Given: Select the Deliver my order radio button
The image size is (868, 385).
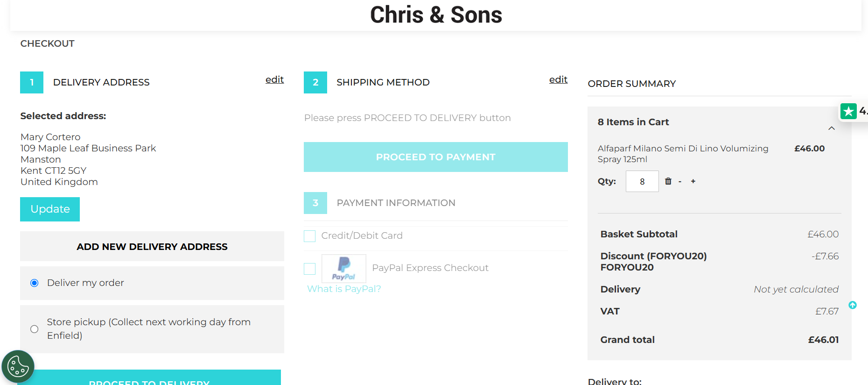Looking at the screenshot, I should pos(34,283).
